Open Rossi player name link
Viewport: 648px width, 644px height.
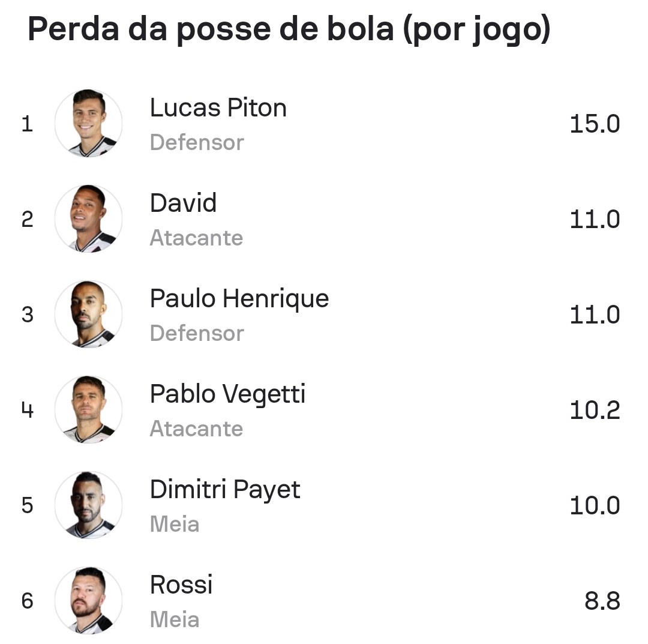click(x=181, y=585)
